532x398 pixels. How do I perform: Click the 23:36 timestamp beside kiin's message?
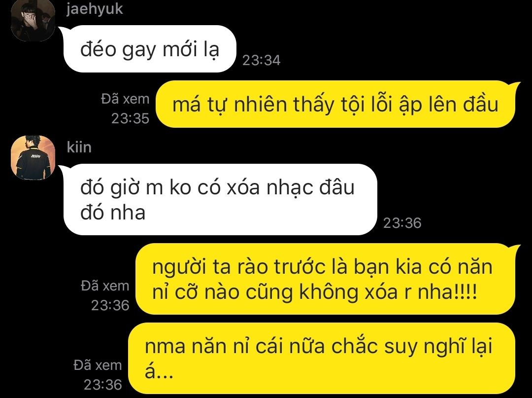402,223
